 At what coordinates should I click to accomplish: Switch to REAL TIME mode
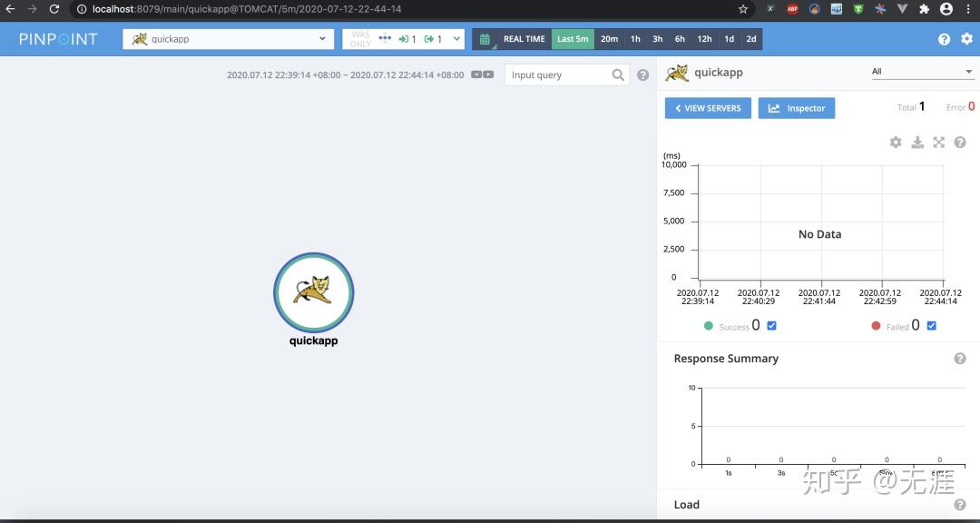(524, 39)
